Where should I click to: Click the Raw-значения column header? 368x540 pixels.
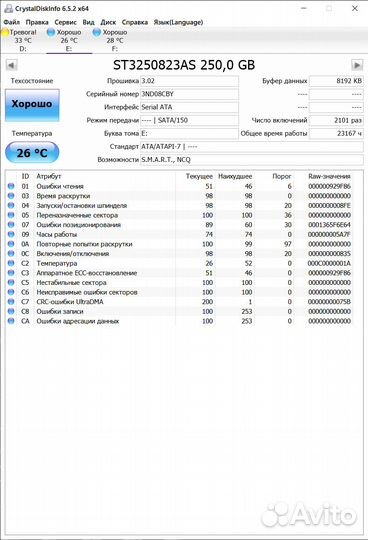coord(329,176)
